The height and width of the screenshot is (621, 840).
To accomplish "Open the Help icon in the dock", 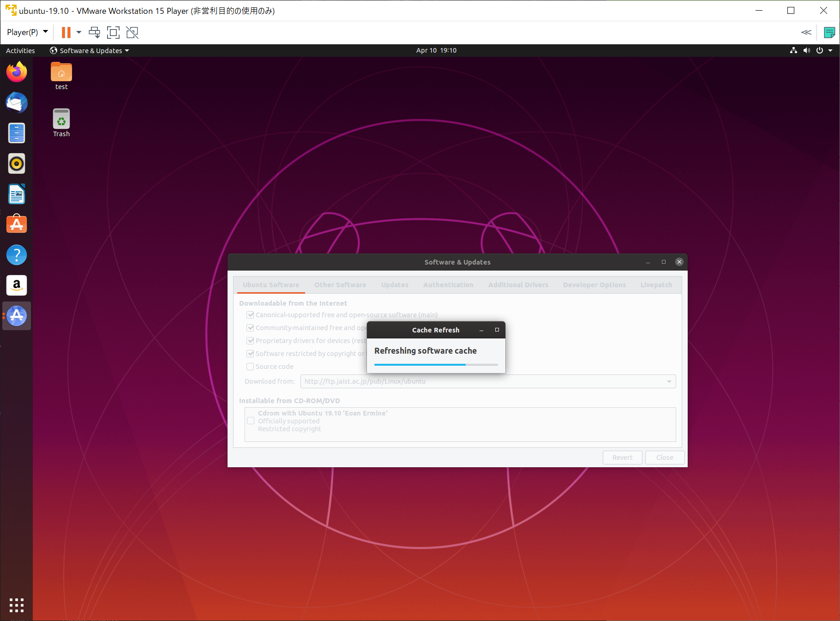I will pos(17,255).
